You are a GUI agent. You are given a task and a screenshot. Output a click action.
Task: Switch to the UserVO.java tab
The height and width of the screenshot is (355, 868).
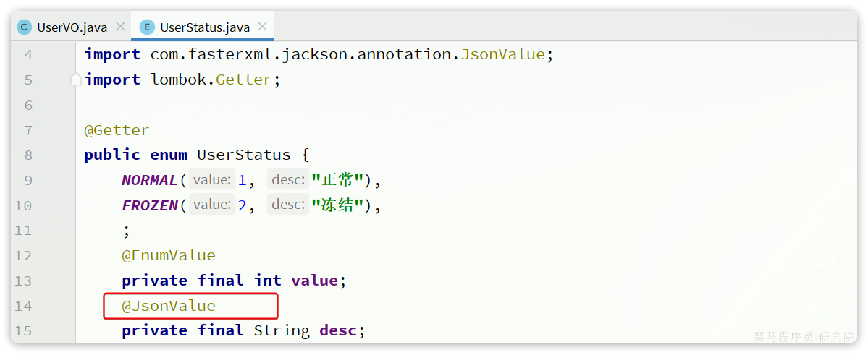click(x=72, y=27)
